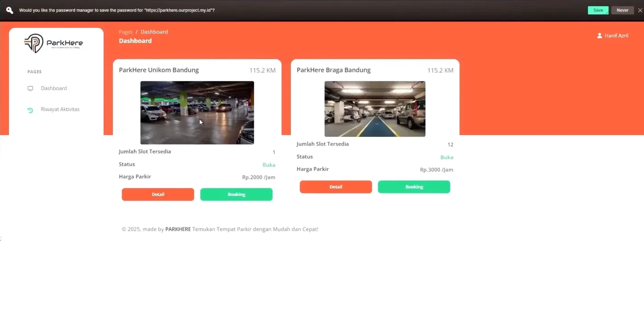The image size is (644, 318).
Task: Click the ParkHere logo in the sidebar
Action: click(53, 43)
